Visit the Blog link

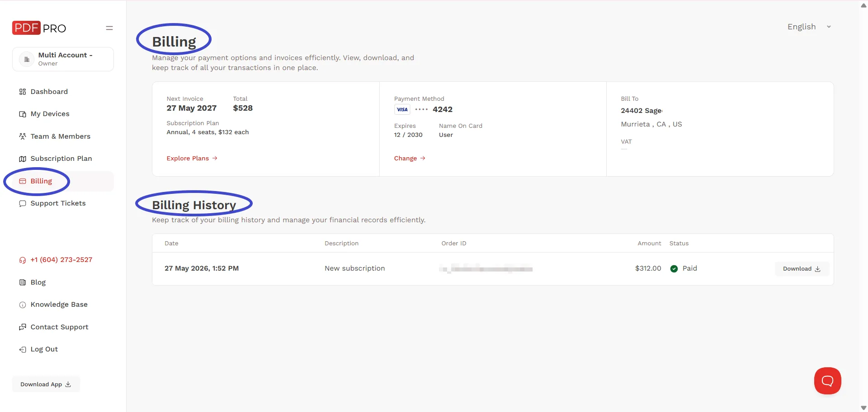38,282
